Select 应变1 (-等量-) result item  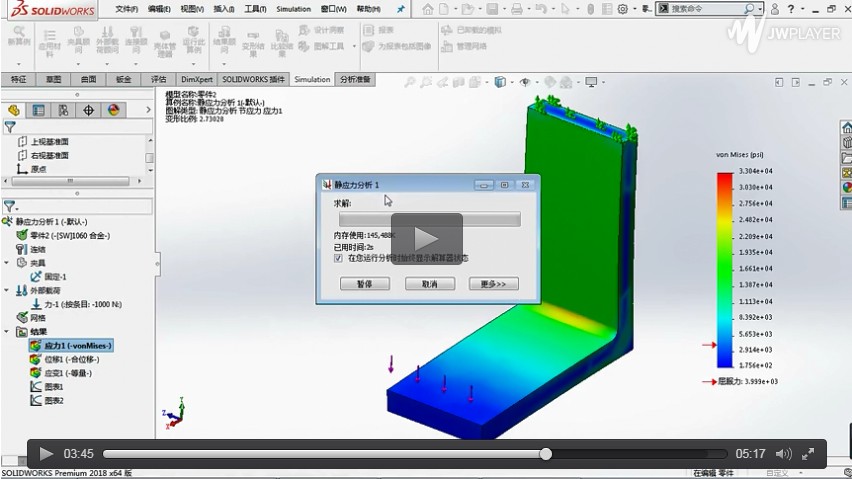click(61, 373)
